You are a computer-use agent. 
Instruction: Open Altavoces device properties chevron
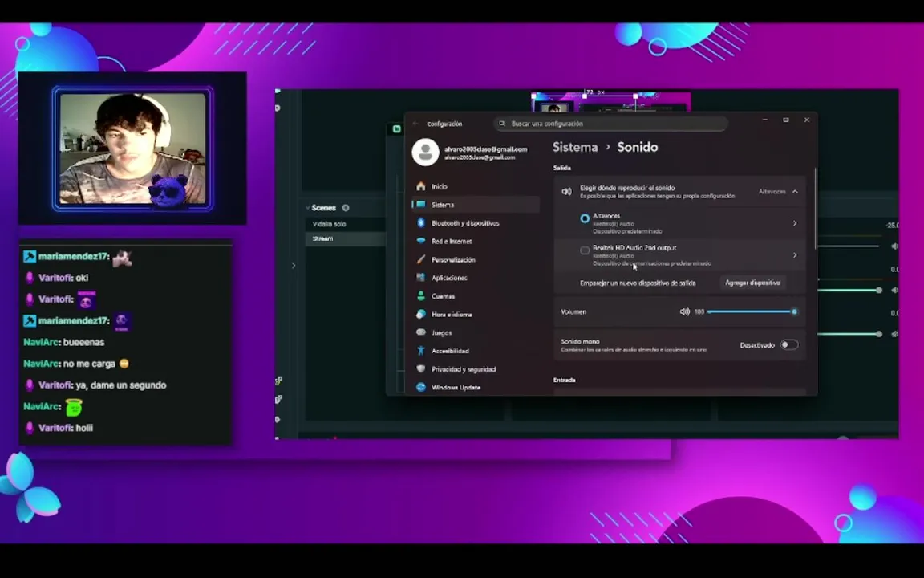795,223
